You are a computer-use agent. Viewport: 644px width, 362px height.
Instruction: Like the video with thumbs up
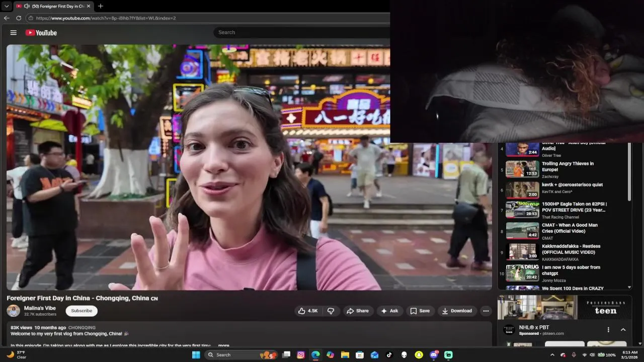tap(308, 311)
